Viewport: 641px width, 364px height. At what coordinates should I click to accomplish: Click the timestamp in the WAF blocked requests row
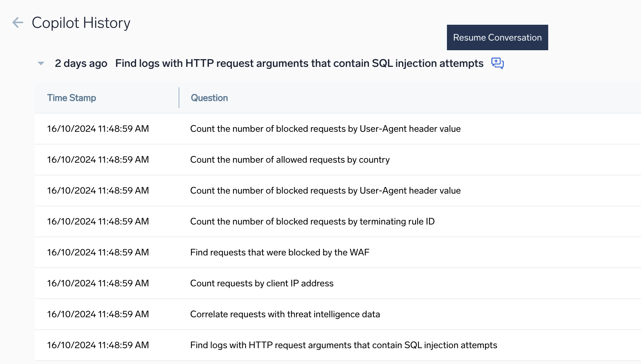[x=98, y=253]
